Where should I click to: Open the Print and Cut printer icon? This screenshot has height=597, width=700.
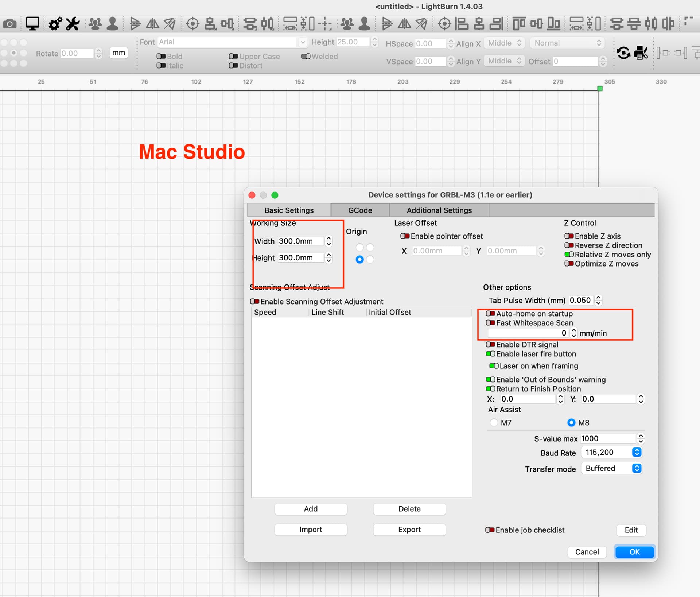641,53
